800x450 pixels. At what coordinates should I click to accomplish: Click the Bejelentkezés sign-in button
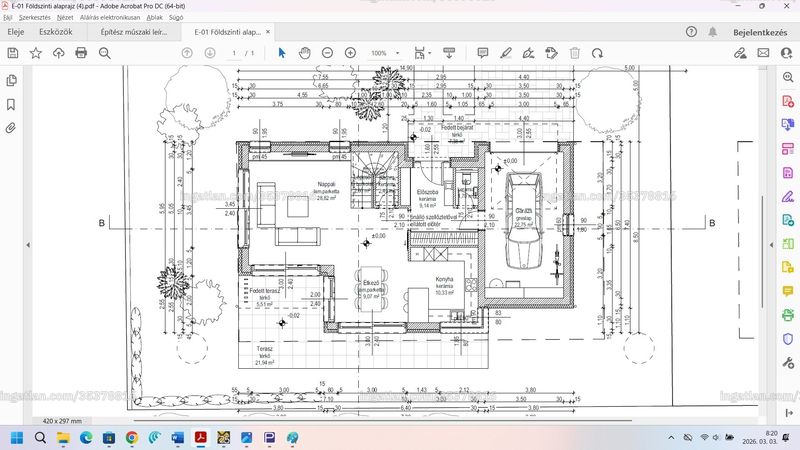point(760,32)
